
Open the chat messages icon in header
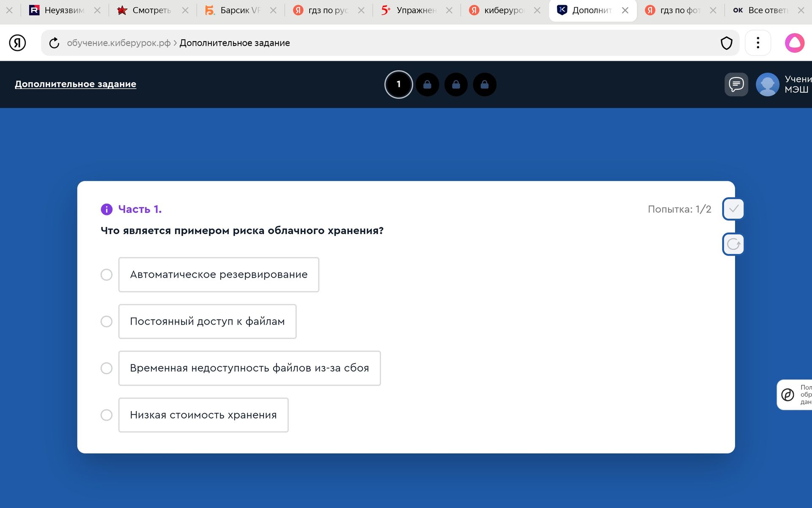[736, 84]
